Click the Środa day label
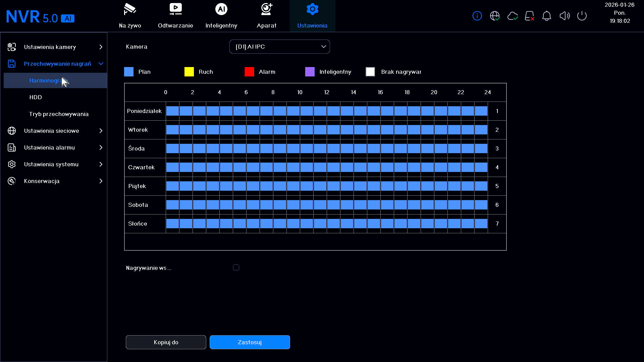 click(x=137, y=148)
